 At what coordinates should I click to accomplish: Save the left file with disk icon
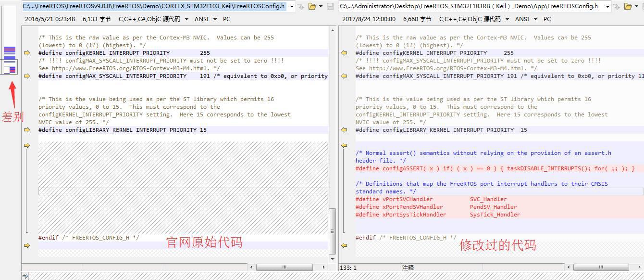(x=330, y=6)
